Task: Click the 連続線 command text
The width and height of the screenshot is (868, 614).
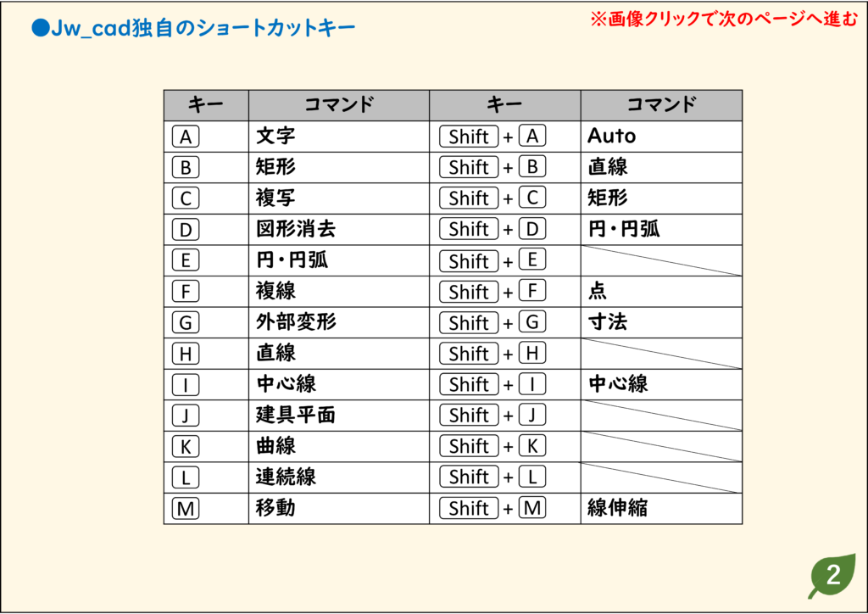Action: [x=286, y=477]
